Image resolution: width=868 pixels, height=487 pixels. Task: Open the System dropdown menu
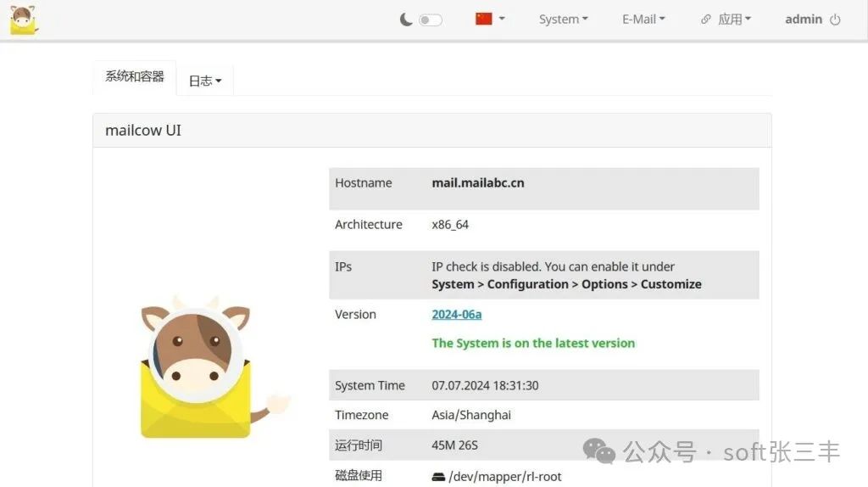coord(563,20)
